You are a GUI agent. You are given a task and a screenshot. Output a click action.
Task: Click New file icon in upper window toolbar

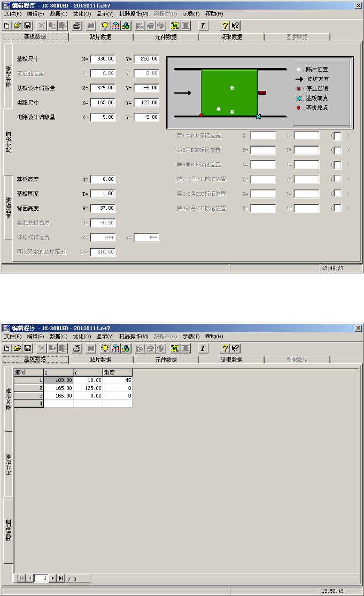tap(7, 26)
